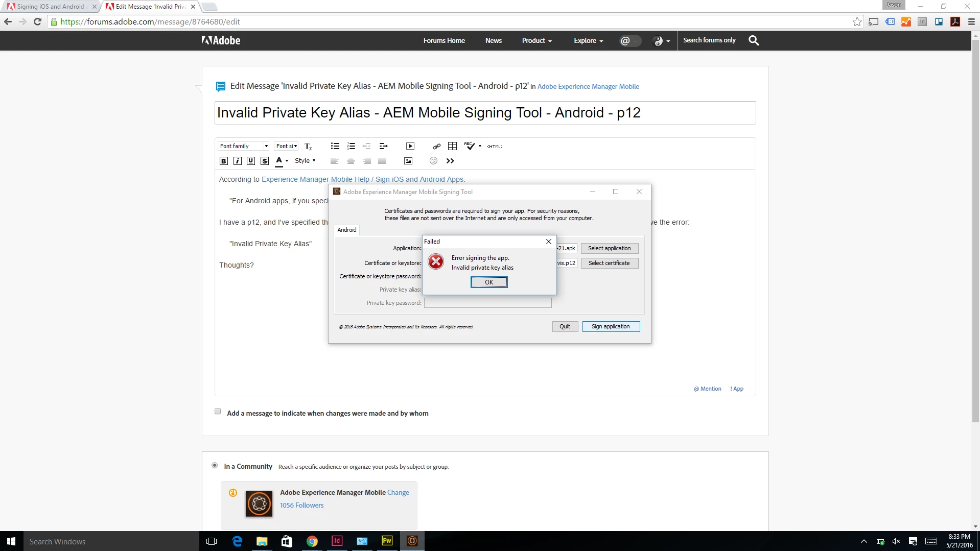Click 'Select certificate' button

[x=609, y=263]
